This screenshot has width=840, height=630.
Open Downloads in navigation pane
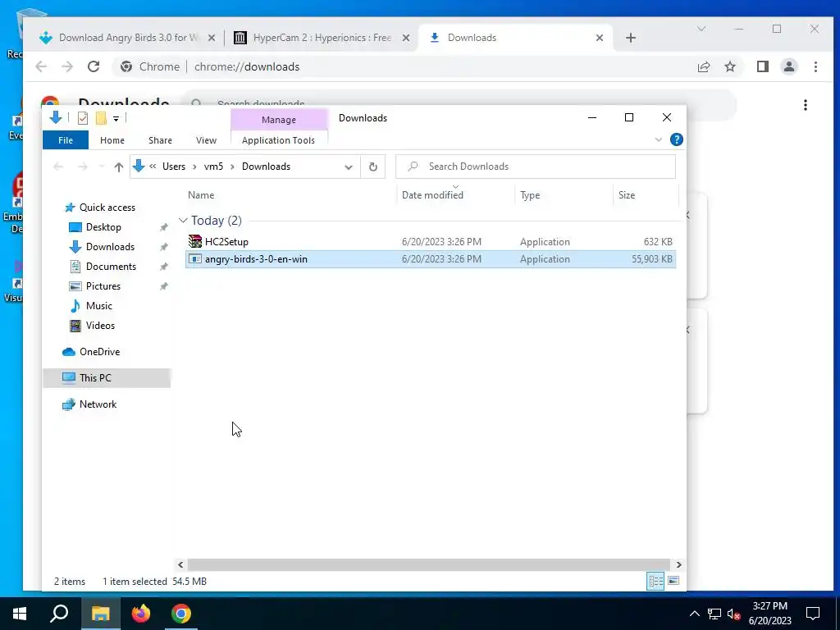(x=110, y=247)
